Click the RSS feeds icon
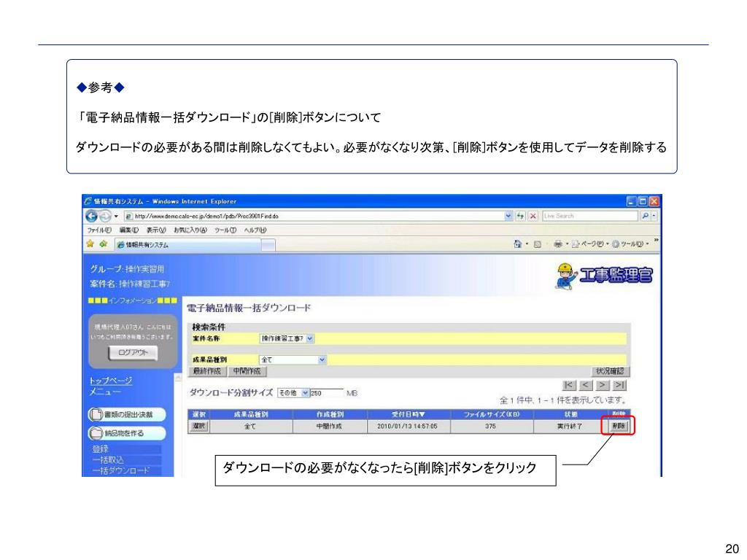Screen dimensions: 747x560 [538, 244]
